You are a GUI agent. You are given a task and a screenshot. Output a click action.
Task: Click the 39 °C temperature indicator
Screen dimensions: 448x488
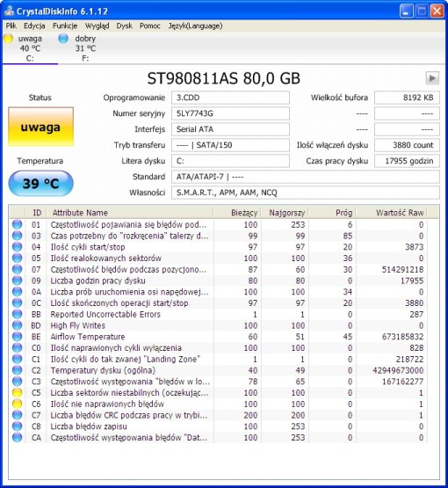[40, 183]
